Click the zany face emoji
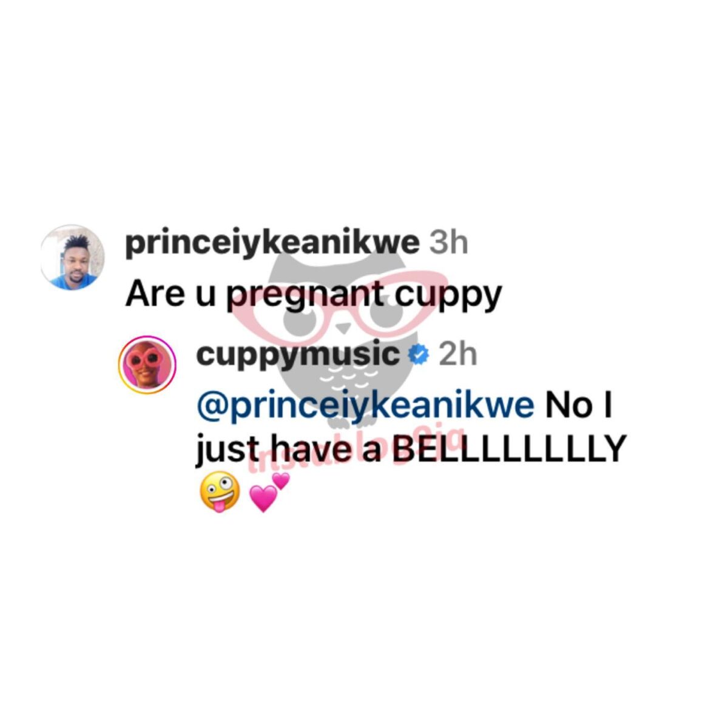Image resolution: width=728 pixels, height=728 pixels. coord(219,491)
